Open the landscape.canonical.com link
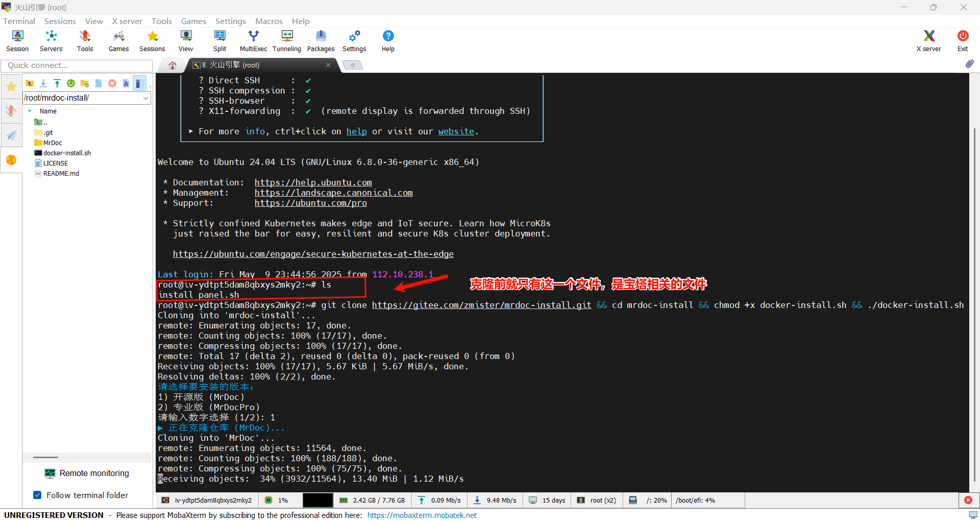This screenshot has height=521, width=980. [333, 193]
